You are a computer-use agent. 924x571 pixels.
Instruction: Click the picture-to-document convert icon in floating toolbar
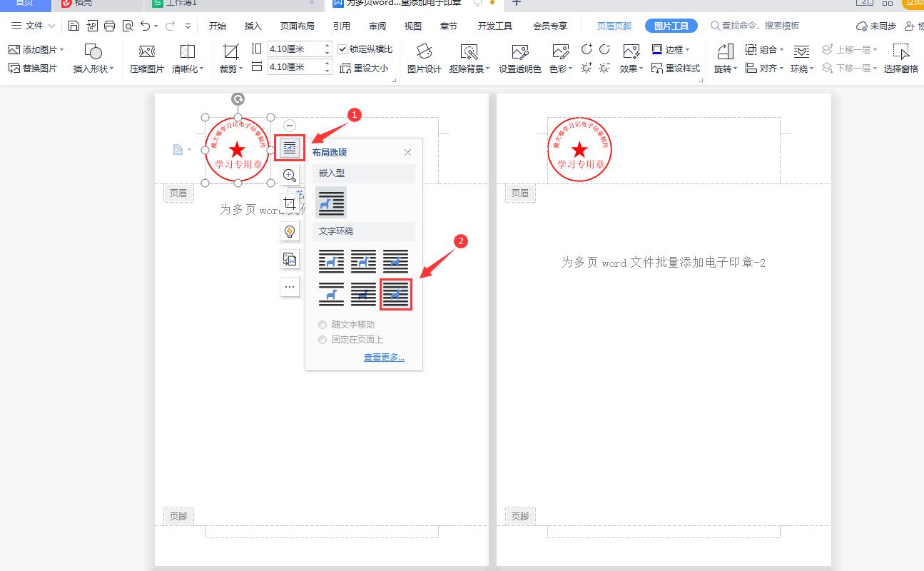290,259
